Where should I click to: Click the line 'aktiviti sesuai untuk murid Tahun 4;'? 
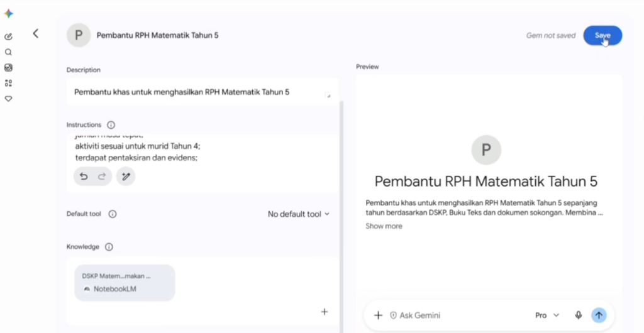coord(138,146)
